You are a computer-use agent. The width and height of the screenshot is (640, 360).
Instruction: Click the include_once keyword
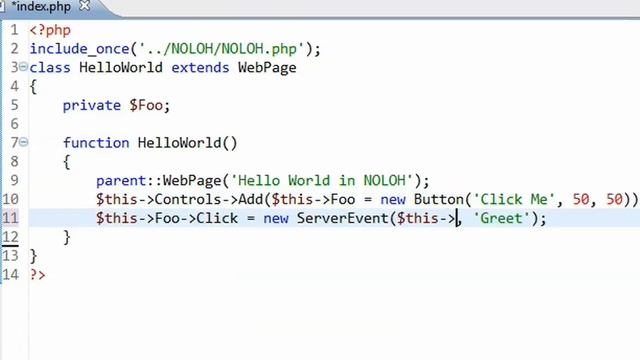click(x=80, y=49)
